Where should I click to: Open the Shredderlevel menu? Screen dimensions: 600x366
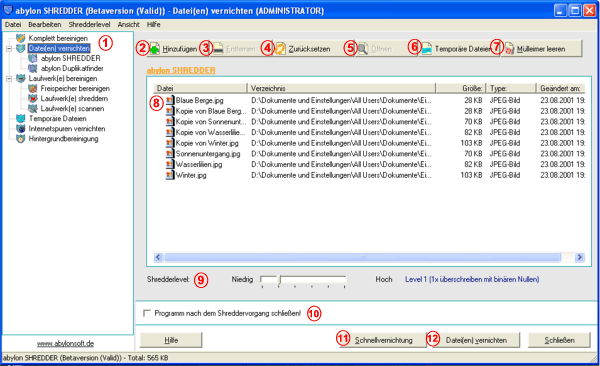pyautogui.click(x=89, y=25)
